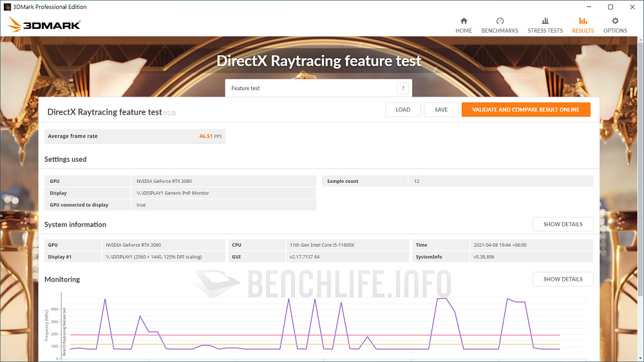Click the Sample count value 12
This screenshot has height=362, width=644.
[x=417, y=181]
